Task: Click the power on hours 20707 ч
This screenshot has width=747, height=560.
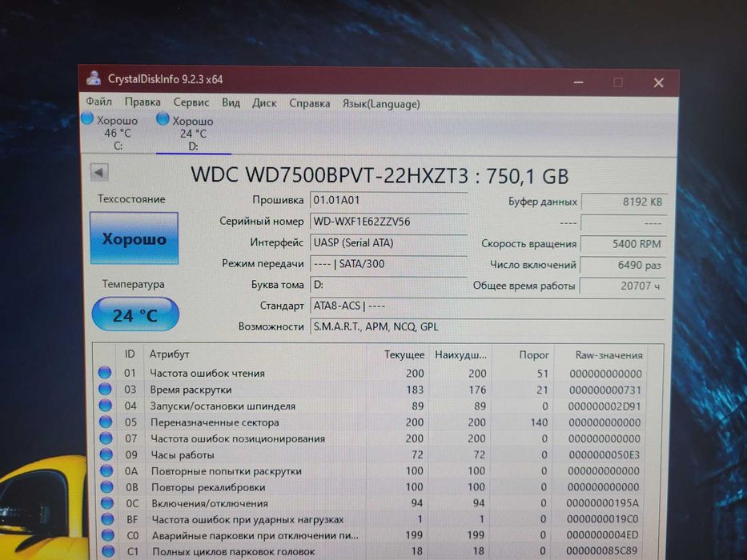Action: point(622,286)
